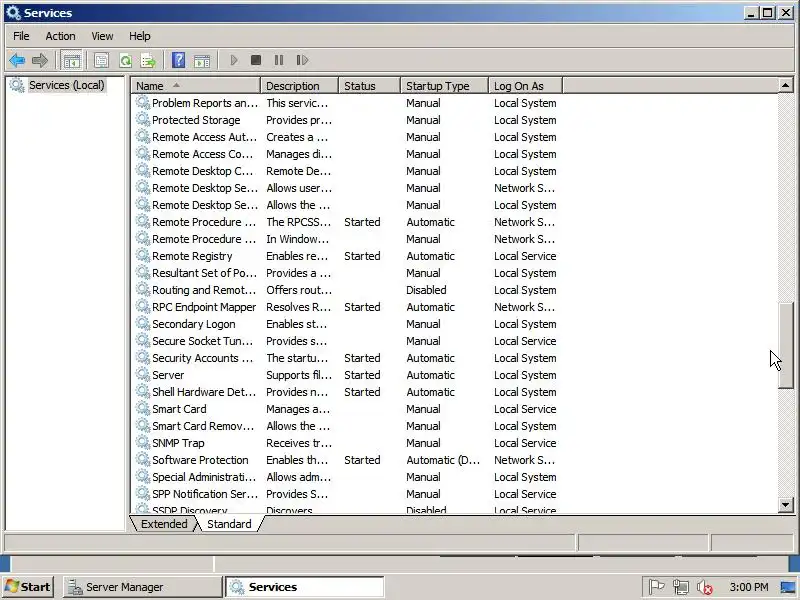Select Remote Desktop C... service
Screen dimensions: 800x600
347,171
